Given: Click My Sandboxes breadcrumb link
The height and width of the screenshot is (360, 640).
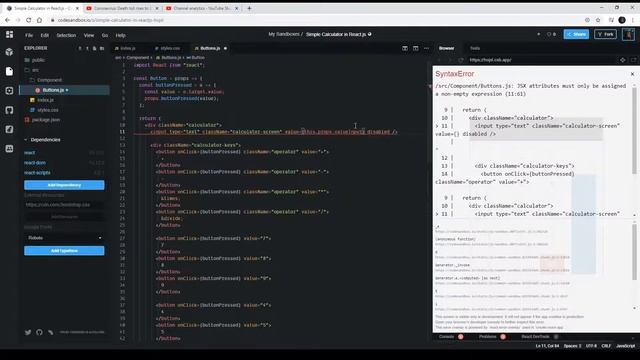Looking at the screenshot, I should [284, 34].
